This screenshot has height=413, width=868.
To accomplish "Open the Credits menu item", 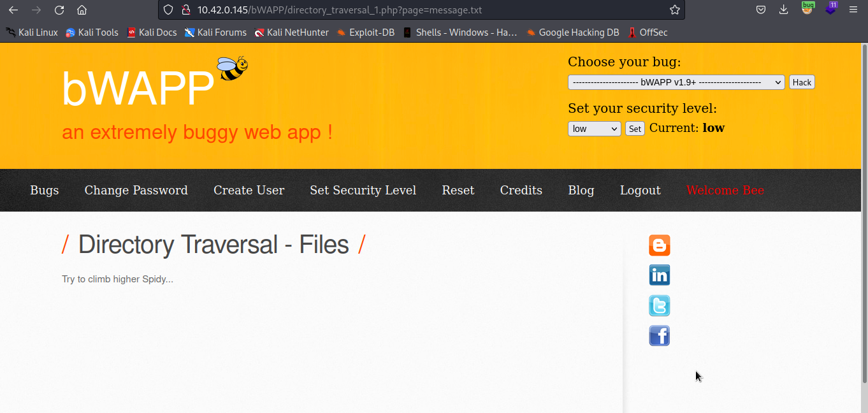I will click(521, 190).
